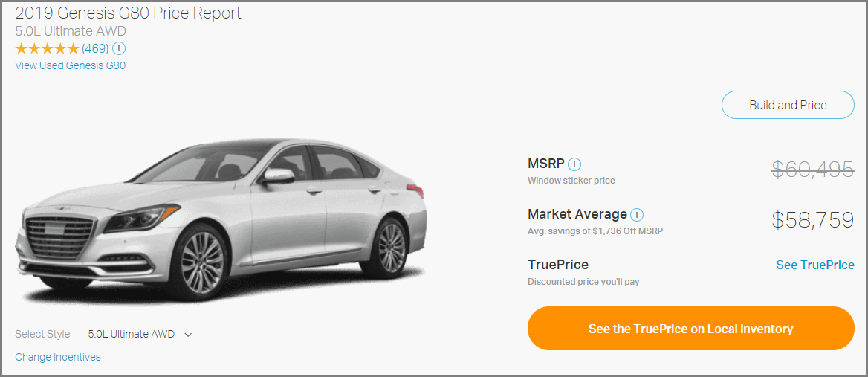Click the Market Average info icon
The width and height of the screenshot is (868, 377).
click(x=637, y=214)
